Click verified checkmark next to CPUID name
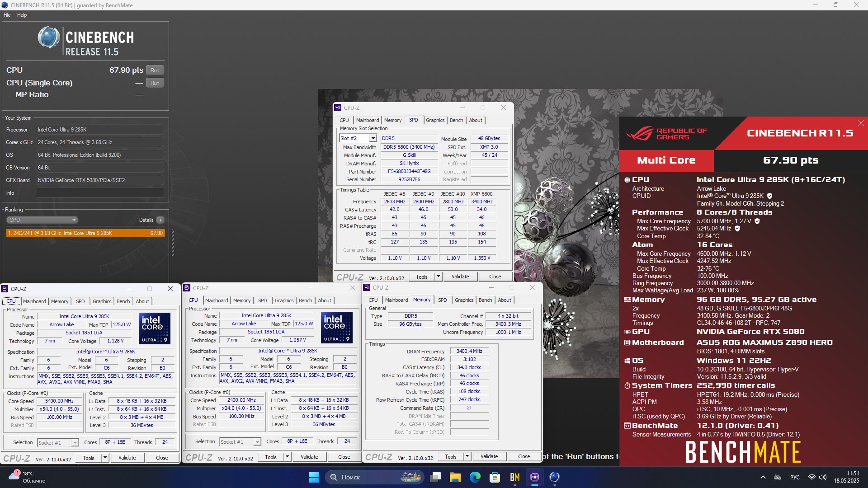The width and height of the screenshot is (868, 488). pos(769,196)
